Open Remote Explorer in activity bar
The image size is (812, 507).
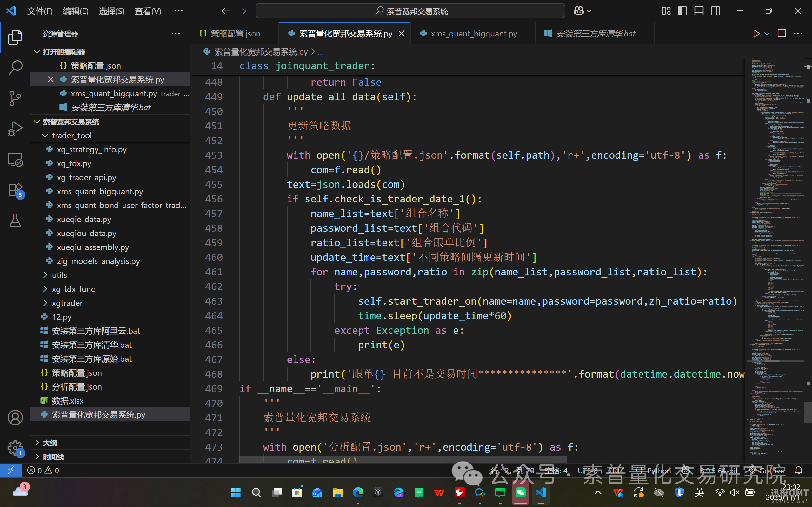pos(15,160)
